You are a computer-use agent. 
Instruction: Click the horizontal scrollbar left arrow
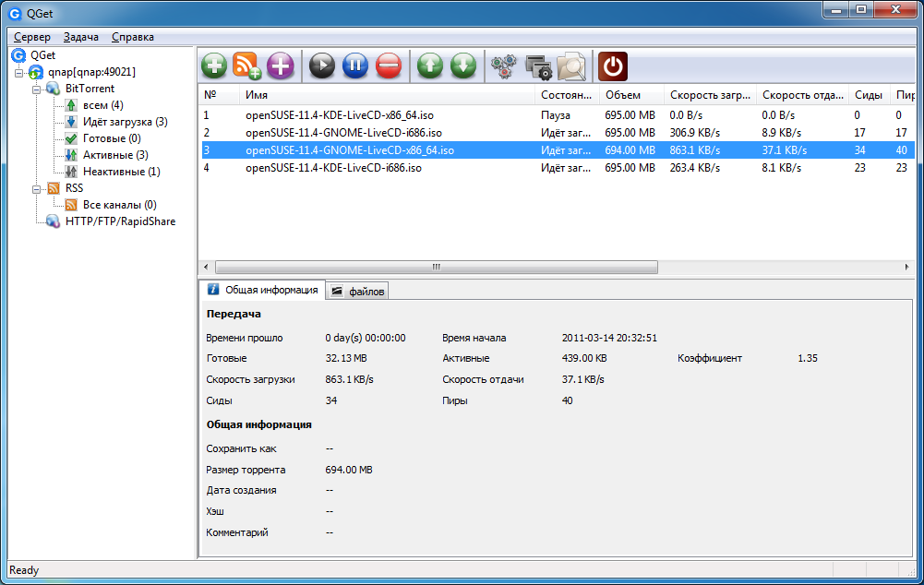[x=206, y=267]
